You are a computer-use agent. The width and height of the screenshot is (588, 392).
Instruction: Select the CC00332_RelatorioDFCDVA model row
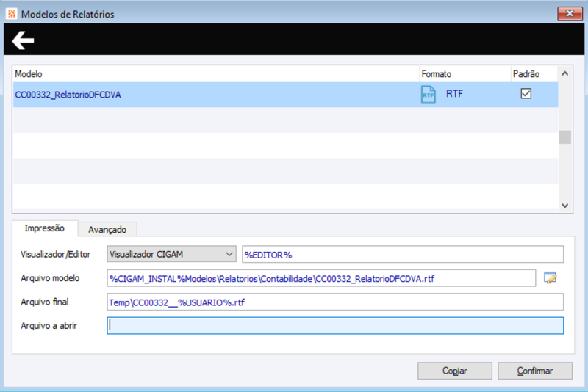pos(285,95)
